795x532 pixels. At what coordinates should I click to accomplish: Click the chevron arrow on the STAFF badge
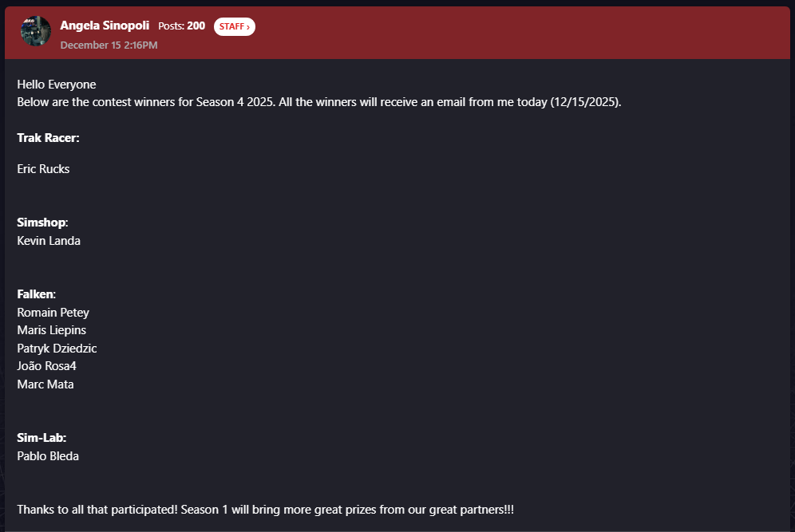click(248, 27)
